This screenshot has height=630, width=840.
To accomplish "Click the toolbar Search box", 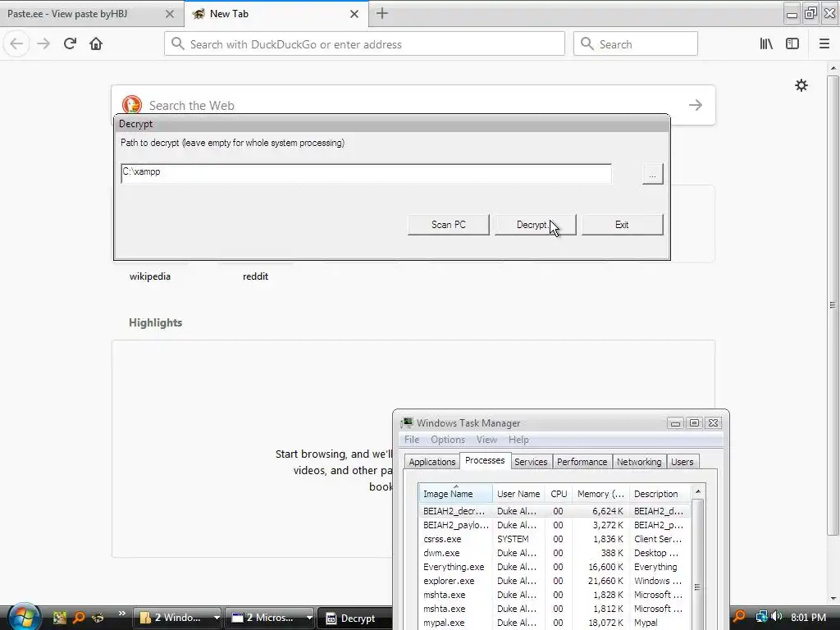I will coord(636,44).
